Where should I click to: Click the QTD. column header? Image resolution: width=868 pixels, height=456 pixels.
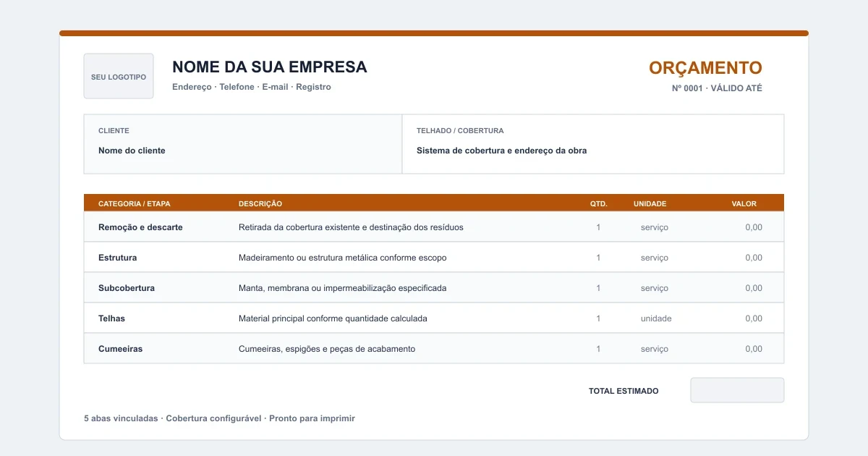[598, 204]
